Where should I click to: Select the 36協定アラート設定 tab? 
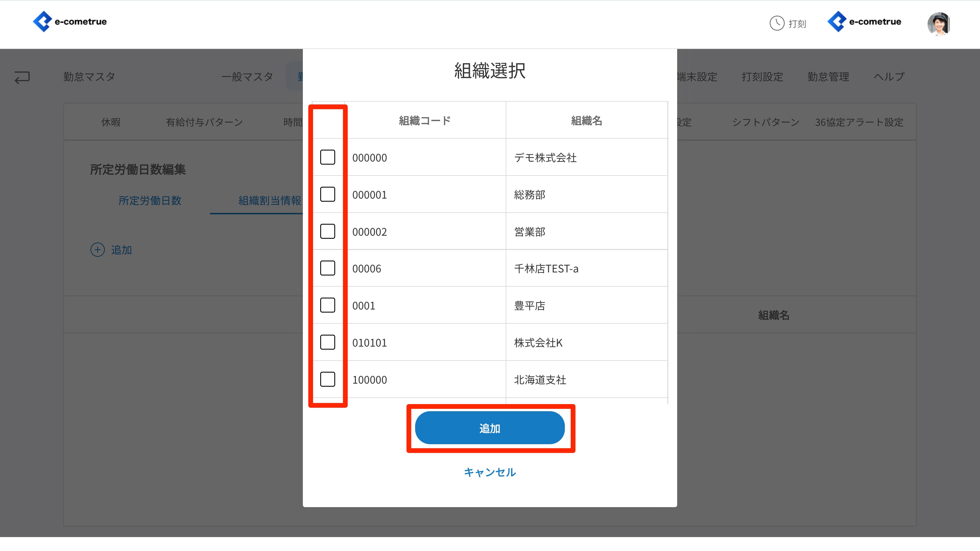(x=859, y=122)
